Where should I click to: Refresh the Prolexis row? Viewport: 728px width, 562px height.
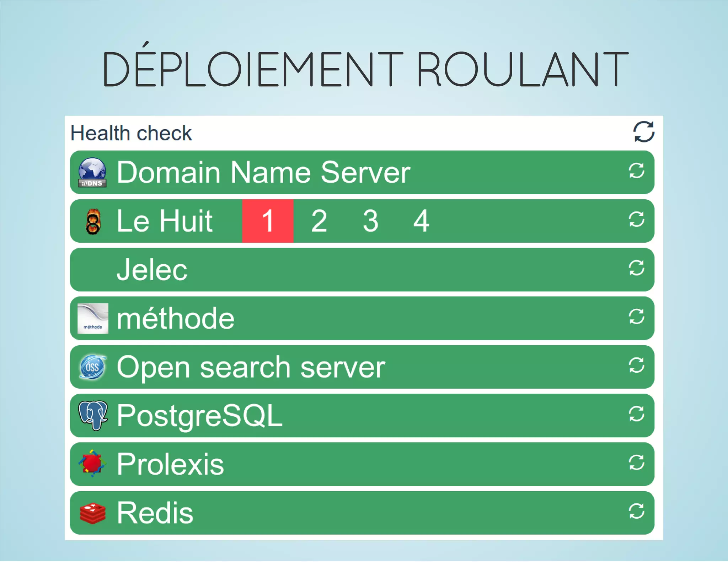636,463
